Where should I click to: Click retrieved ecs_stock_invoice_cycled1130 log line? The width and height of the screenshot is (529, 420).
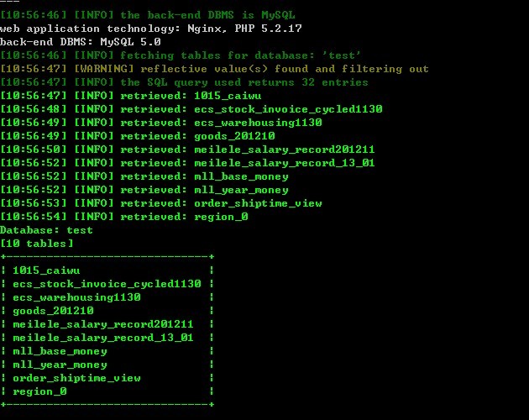click(191, 109)
